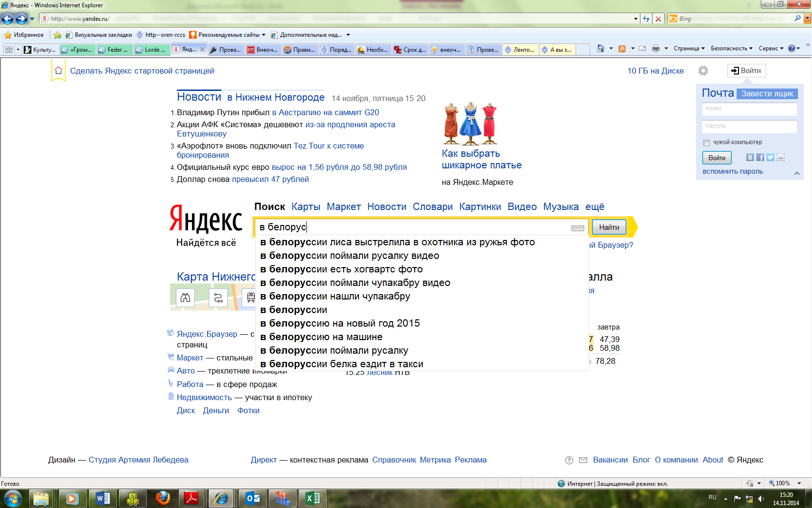Expand the address bar URL history dropdown
Screen dimensions: 812x508
[636, 19]
